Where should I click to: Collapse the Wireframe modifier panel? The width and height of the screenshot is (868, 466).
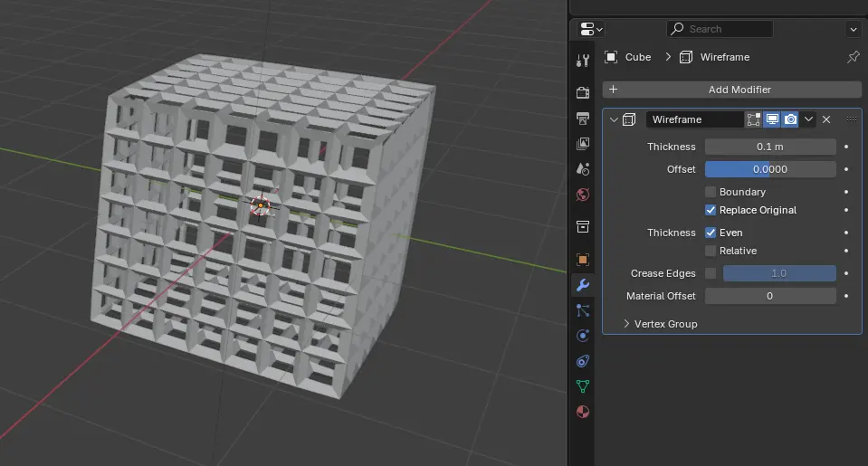614,119
